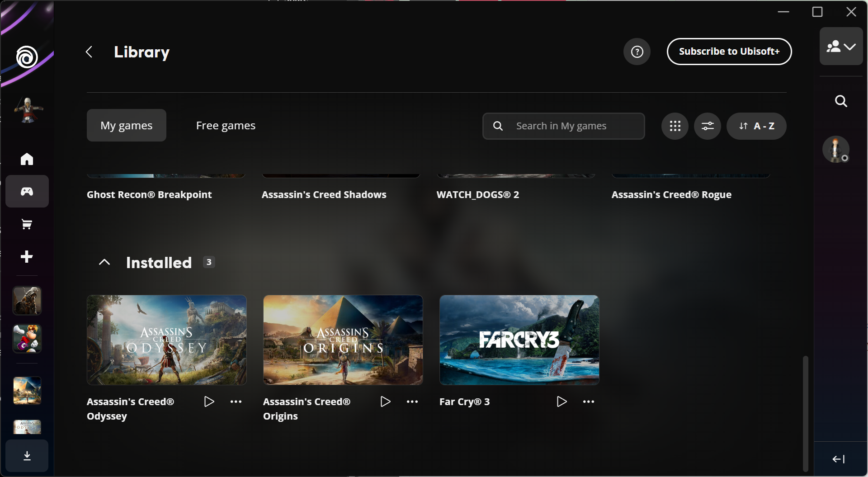This screenshot has width=868, height=477.
Task: Open Far Cry 3 cover thumbnail
Action: (519, 340)
